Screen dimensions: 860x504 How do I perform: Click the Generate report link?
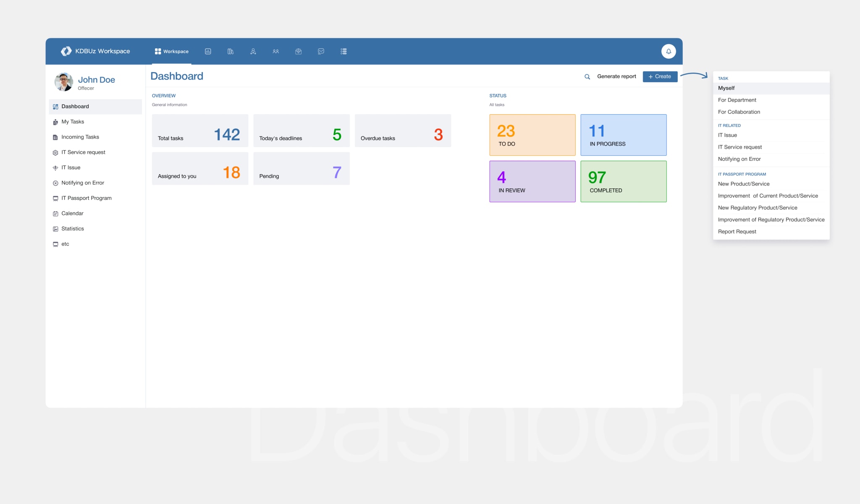(x=616, y=76)
